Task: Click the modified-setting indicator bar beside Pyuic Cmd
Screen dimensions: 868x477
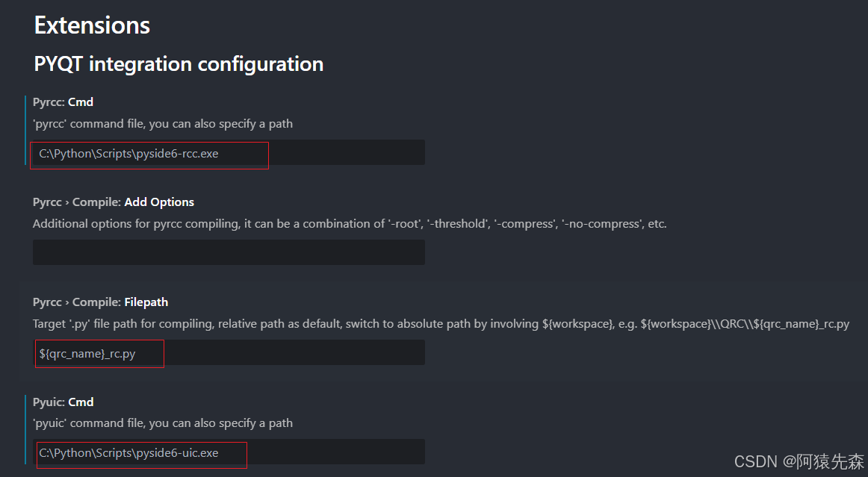Action: [x=27, y=429]
